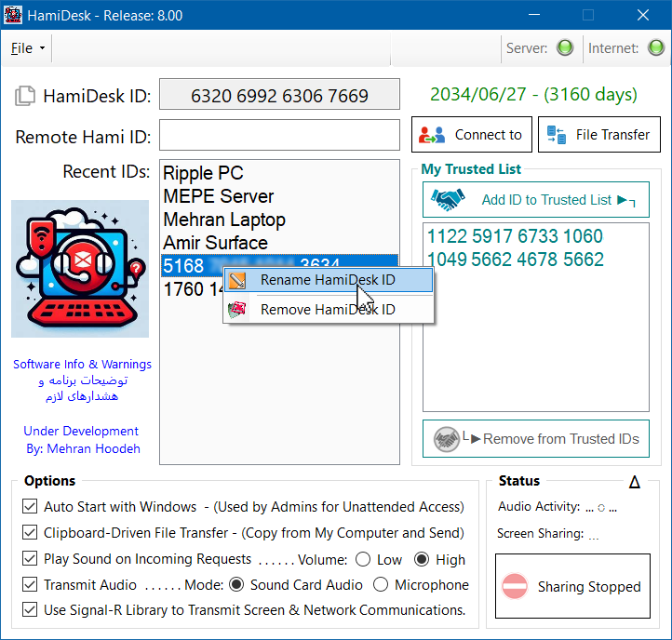Click the copy icon beside HamiDesk ID

(26, 95)
